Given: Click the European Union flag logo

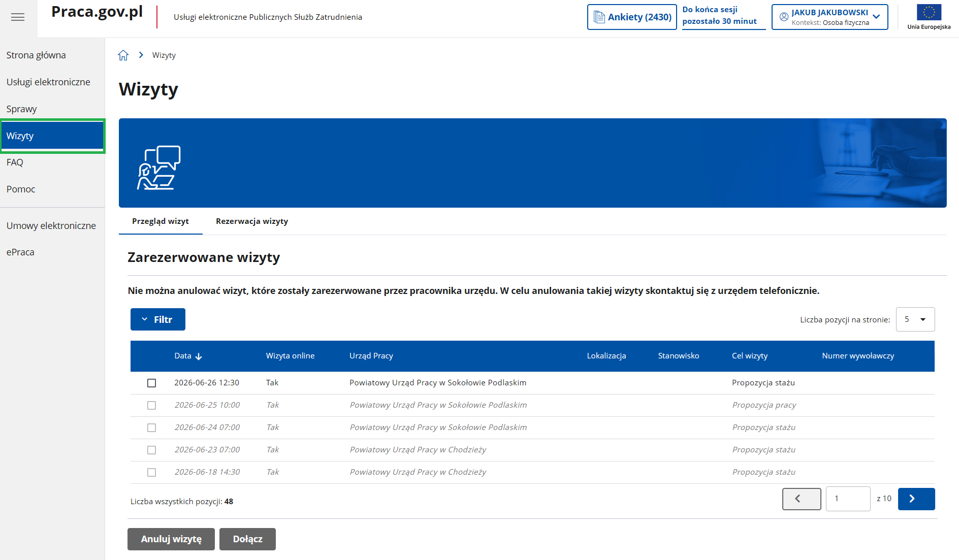Looking at the screenshot, I should [929, 12].
